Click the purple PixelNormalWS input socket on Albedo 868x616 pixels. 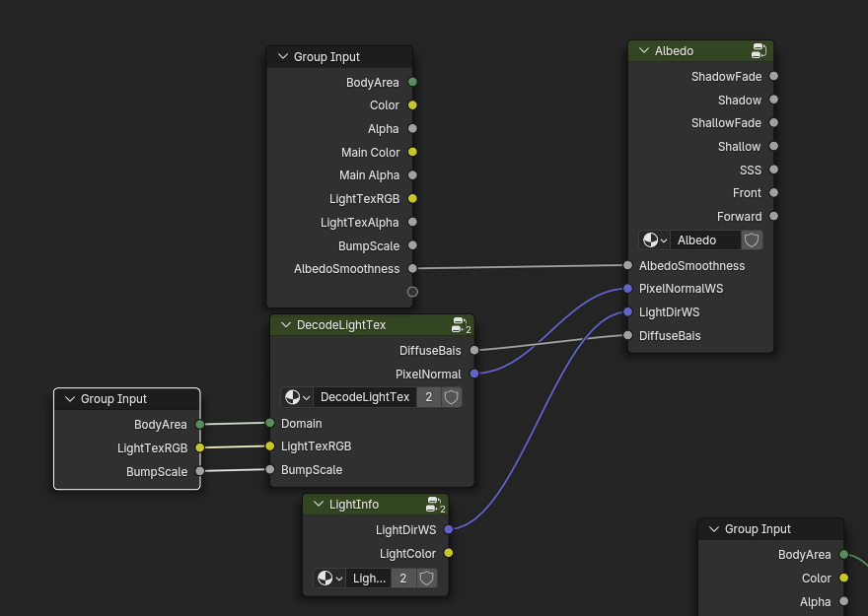(627, 289)
